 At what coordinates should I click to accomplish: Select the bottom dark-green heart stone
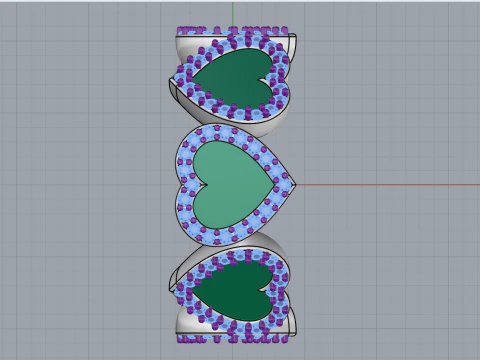click(x=232, y=291)
